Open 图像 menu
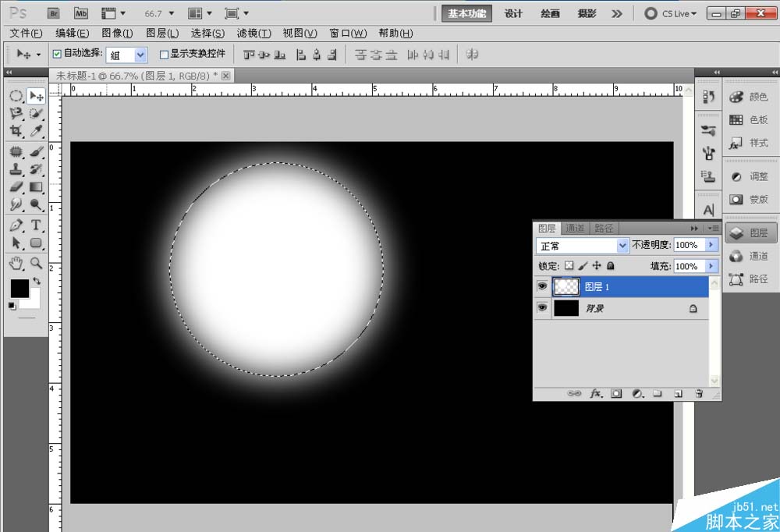Screen dimensions: 780x532 (x=118, y=34)
